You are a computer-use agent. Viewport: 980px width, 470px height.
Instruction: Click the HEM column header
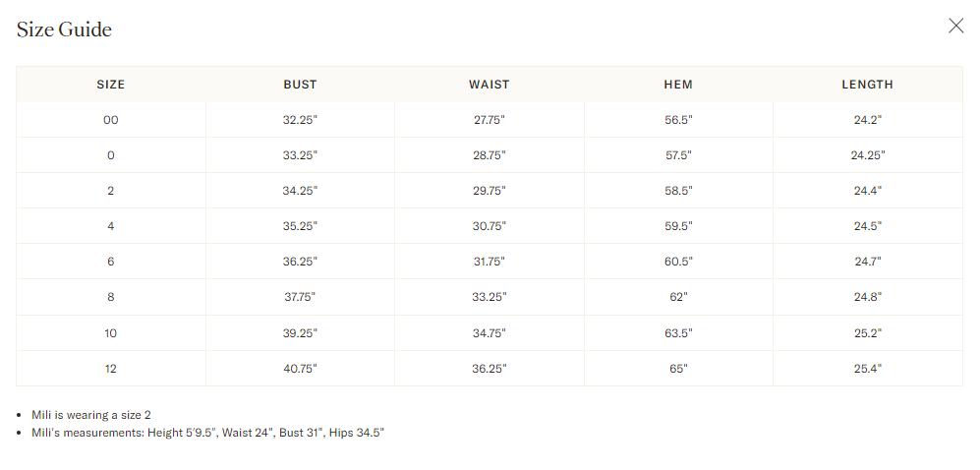tap(679, 85)
